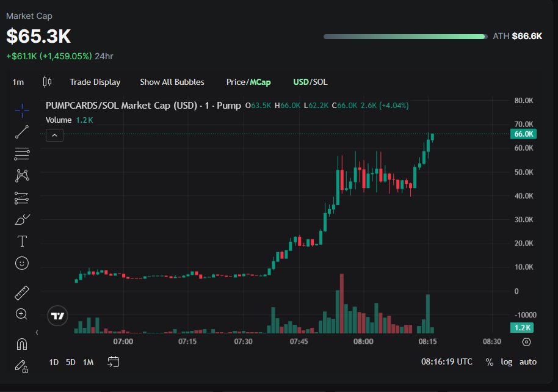Select the trend line drawing tool
The width and height of the screenshot is (558, 392).
click(21, 132)
